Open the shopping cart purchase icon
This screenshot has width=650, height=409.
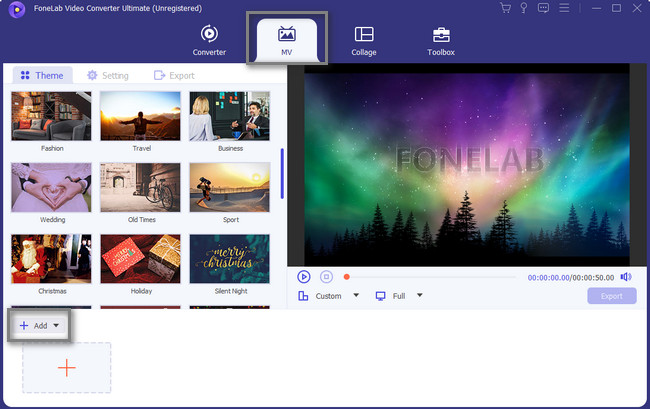click(x=505, y=8)
